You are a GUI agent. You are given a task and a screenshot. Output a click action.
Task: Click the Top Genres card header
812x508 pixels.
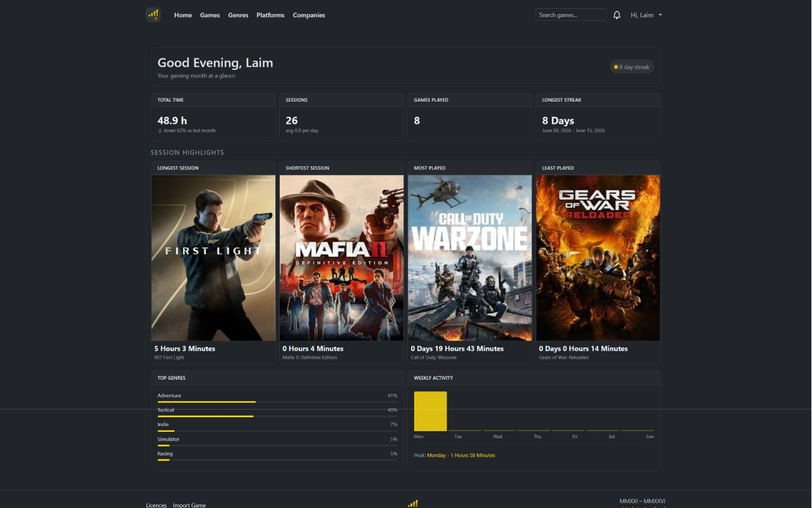(278, 378)
